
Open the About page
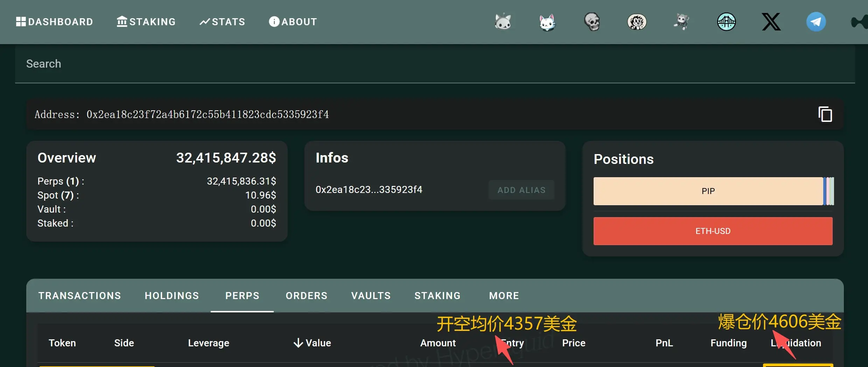pyautogui.click(x=293, y=22)
